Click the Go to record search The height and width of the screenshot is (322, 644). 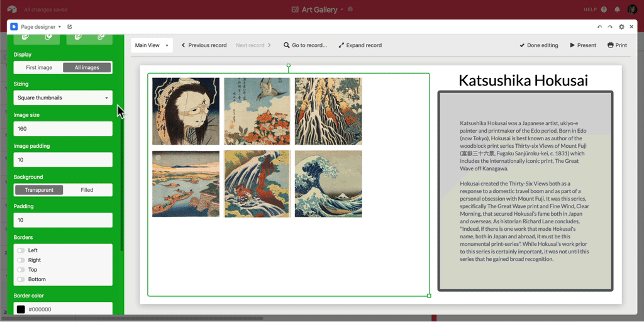[305, 45]
